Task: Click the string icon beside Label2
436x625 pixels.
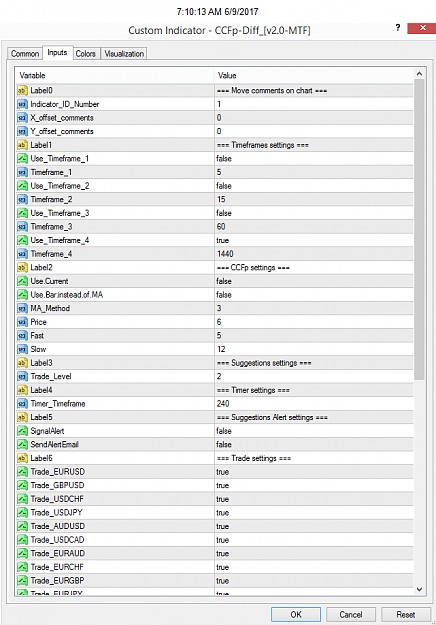Action: click(x=22, y=267)
